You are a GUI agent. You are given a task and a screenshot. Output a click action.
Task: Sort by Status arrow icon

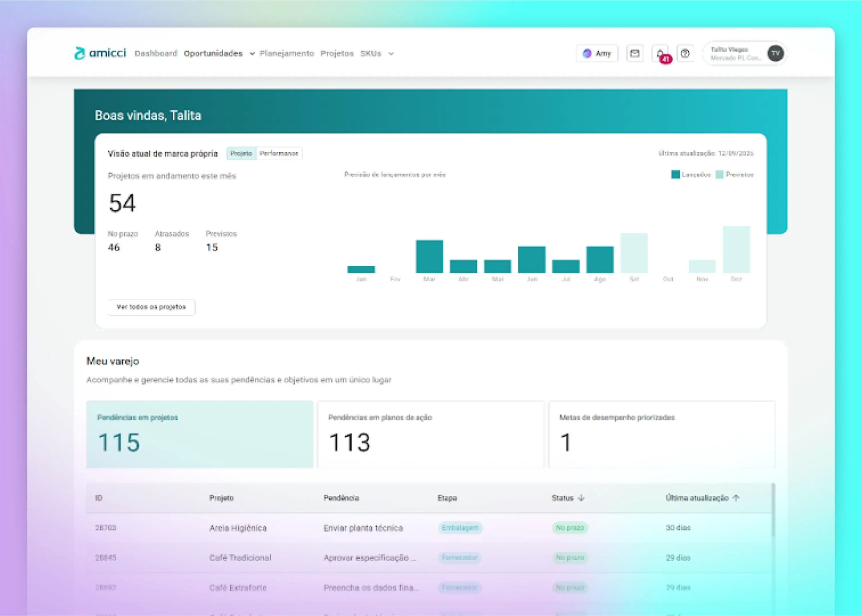pyautogui.click(x=581, y=498)
